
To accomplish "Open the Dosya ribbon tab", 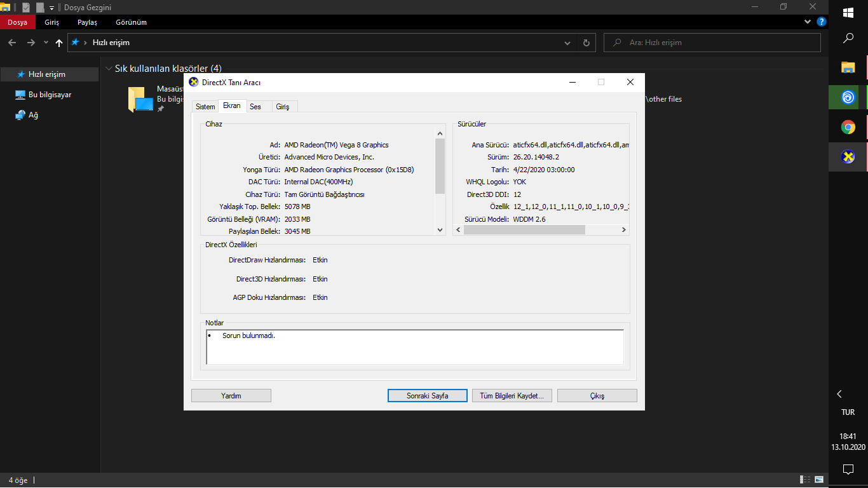I will [17, 22].
